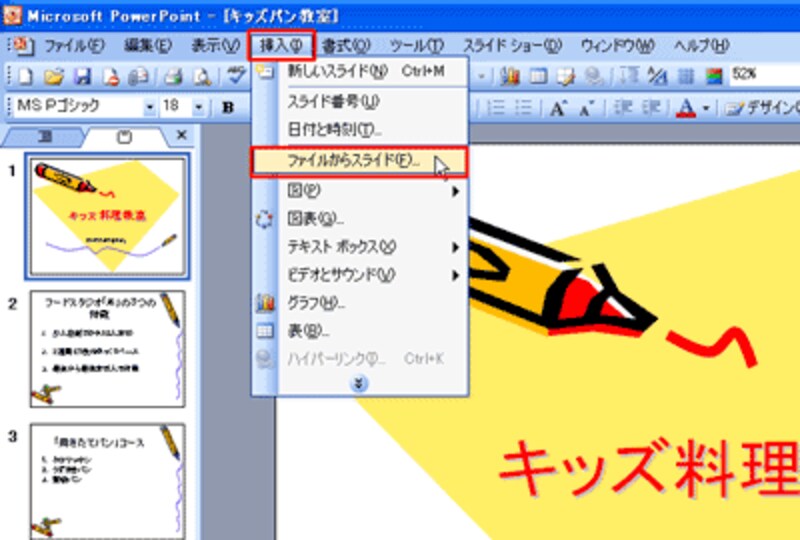Click the 52% zoom field
Image resolution: width=800 pixels, height=540 pixels.
[764, 76]
